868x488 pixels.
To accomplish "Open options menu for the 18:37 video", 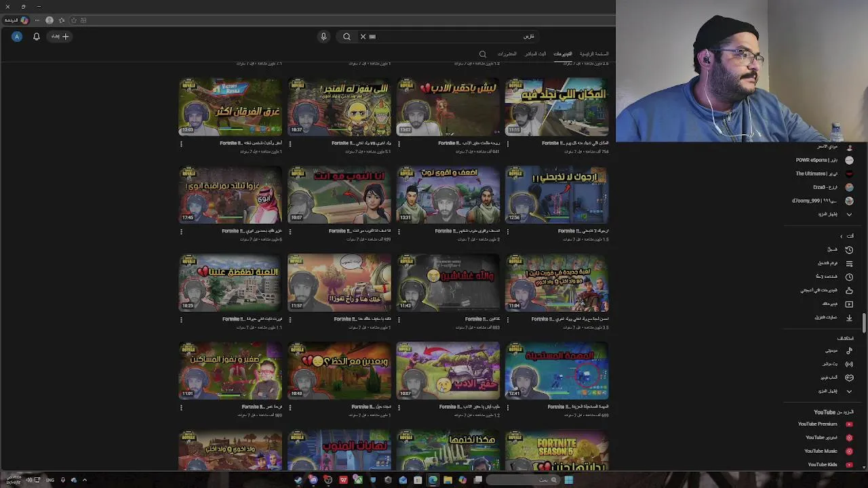I will (x=290, y=144).
